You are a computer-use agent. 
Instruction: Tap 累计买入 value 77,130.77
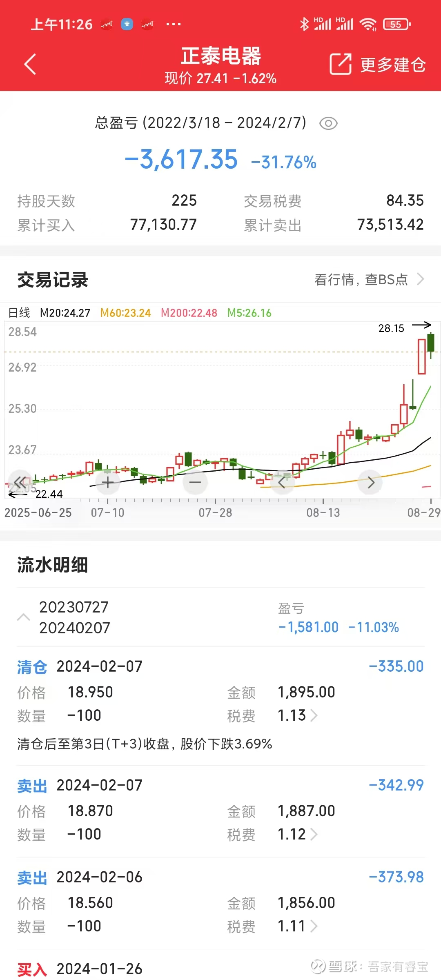[x=163, y=225]
